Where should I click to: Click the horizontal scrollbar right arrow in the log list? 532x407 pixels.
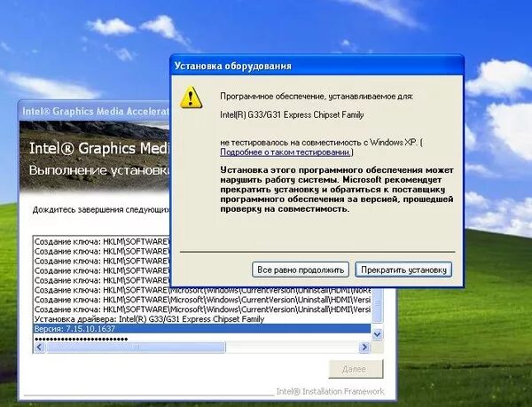[364, 347]
